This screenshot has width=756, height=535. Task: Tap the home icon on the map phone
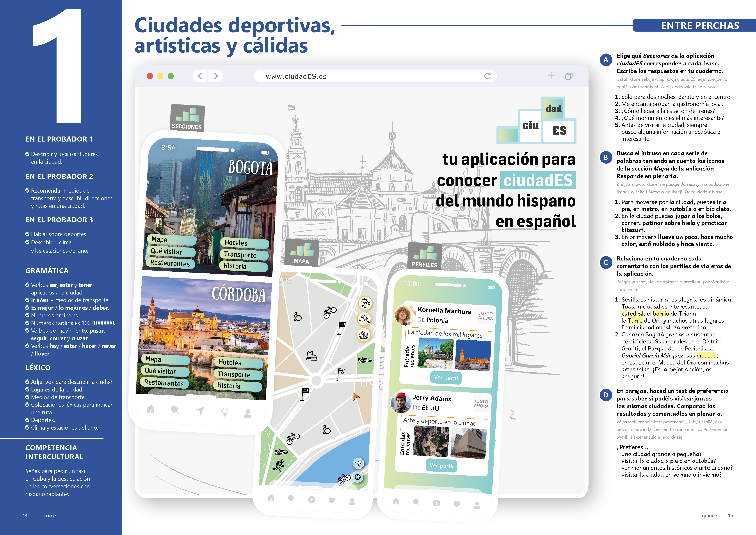coord(271,497)
